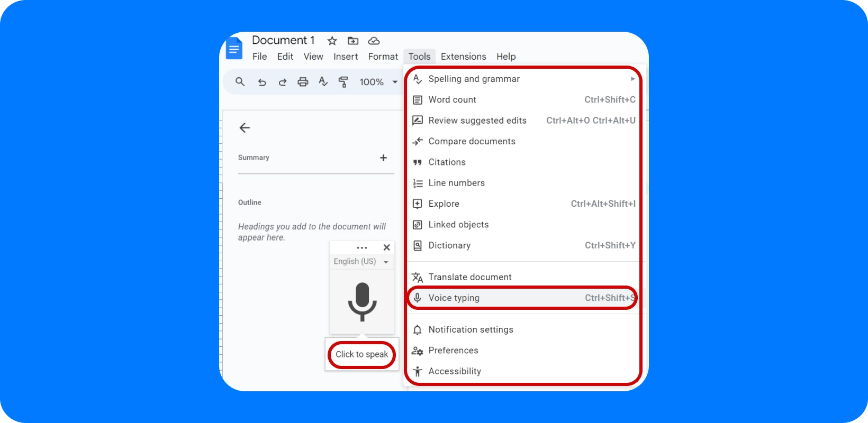This screenshot has height=423, width=868.
Task: Click the Redo toolbar icon
Action: point(282,82)
